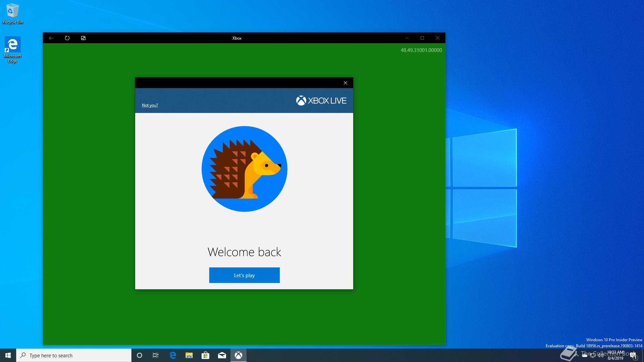Viewport: 644px width, 362px height.
Task: Open the Not you? link
Action: tap(150, 105)
